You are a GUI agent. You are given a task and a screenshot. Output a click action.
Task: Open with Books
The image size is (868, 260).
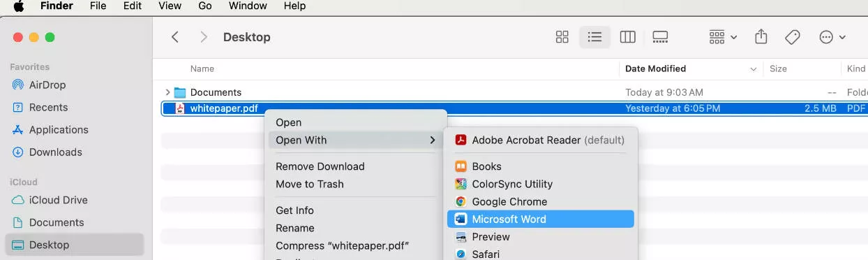pyautogui.click(x=541, y=166)
